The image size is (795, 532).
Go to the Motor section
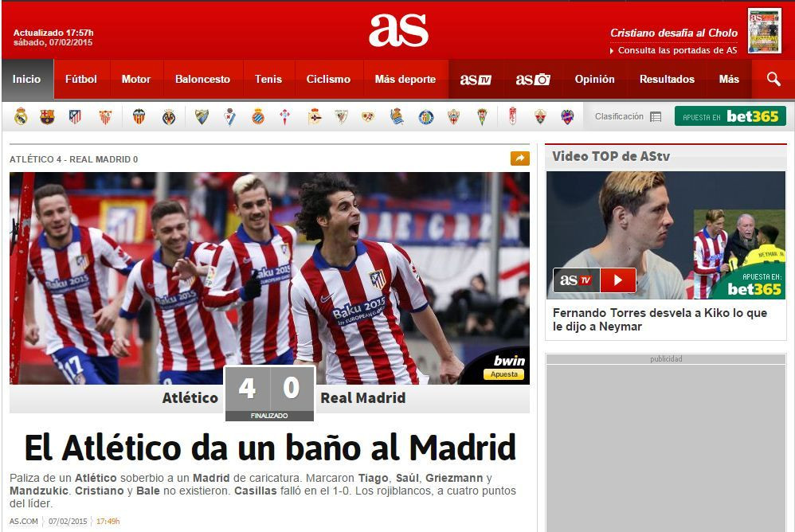[135, 79]
